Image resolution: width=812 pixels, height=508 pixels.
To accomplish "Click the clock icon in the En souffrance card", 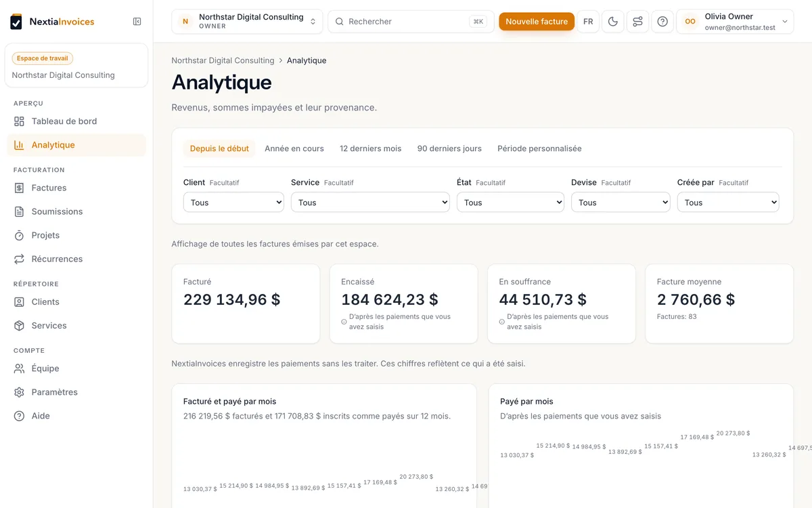I will (501, 322).
